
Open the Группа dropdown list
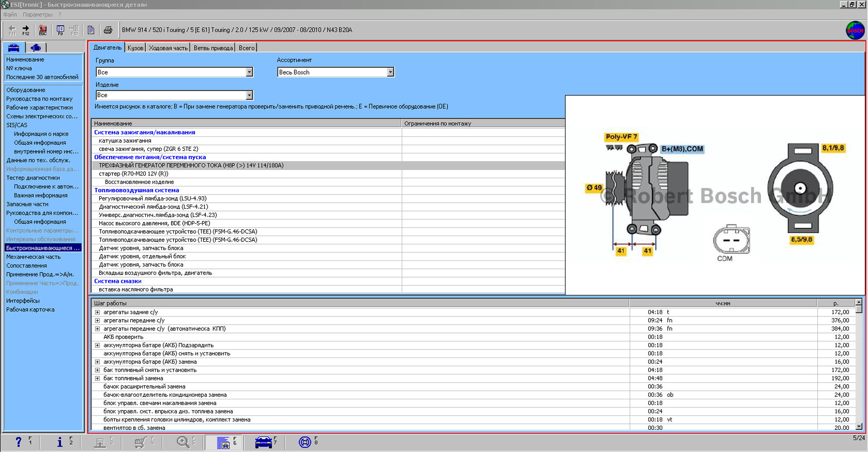pyautogui.click(x=249, y=72)
